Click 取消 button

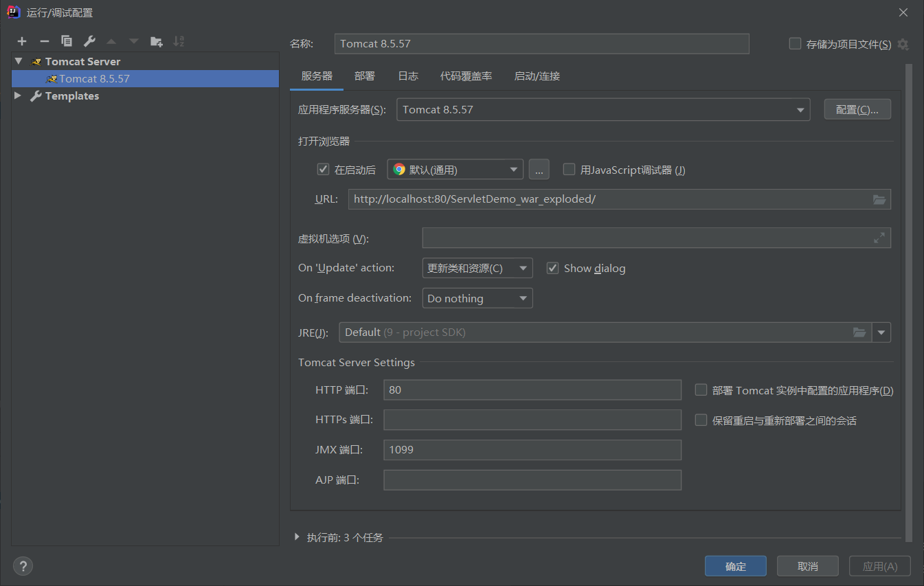coord(808,566)
